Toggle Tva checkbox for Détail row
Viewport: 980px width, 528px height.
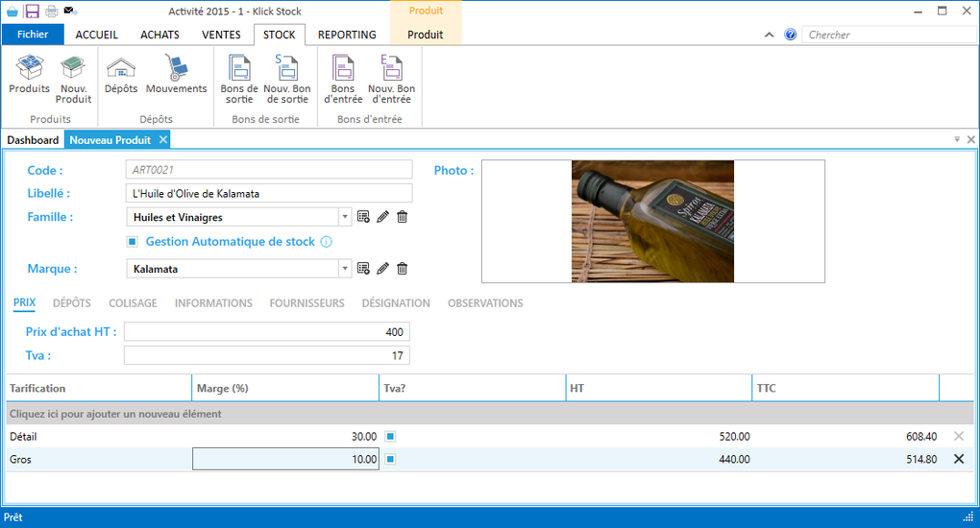click(x=390, y=436)
